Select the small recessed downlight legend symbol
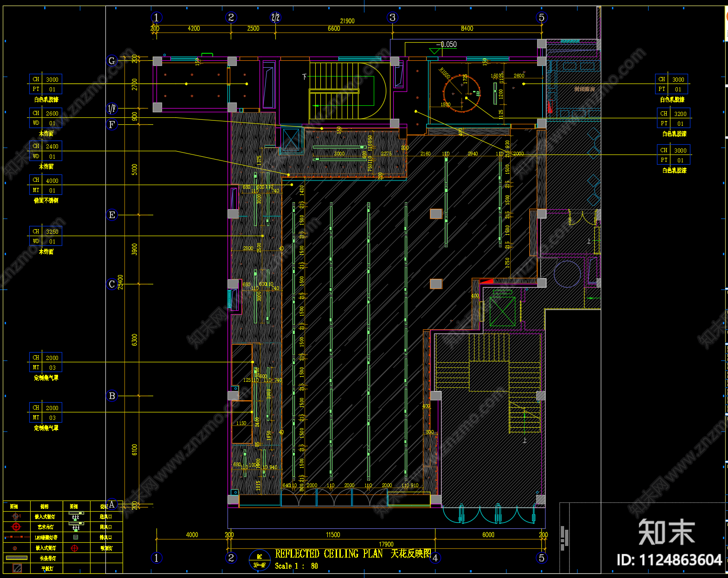Viewport: 728px width, 578px height. [15, 548]
